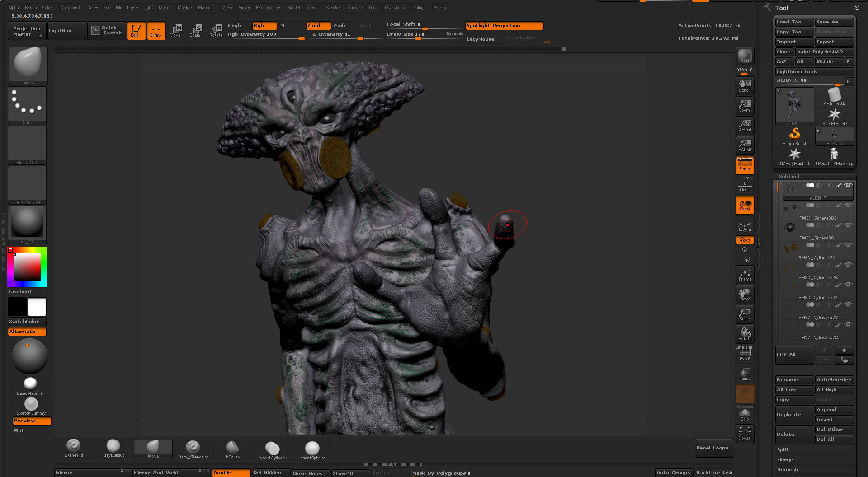Viewport: 868px width, 477px height.
Task: Open the Stroke menu
Action: click(333, 8)
